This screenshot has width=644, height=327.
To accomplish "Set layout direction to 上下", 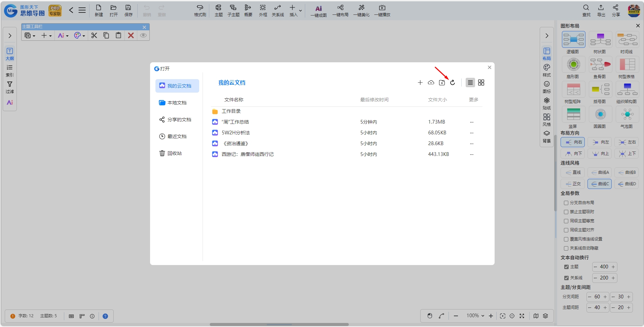I will click(x=627, y=154).
